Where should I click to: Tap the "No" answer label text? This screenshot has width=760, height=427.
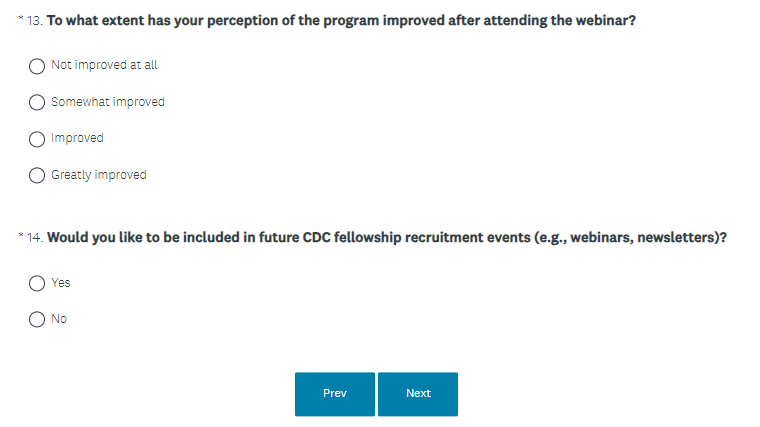click(59, 319)
